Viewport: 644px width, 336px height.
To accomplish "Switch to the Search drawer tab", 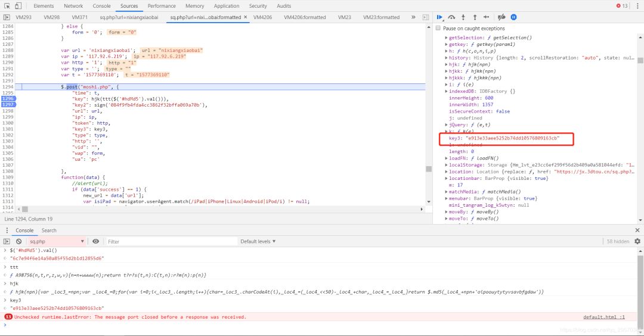I will click(49, 230).
